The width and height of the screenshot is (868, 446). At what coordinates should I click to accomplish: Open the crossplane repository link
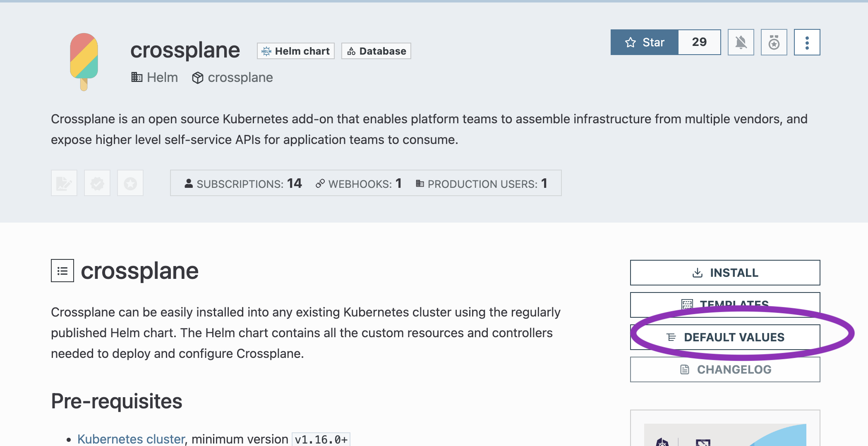point(240,77)
